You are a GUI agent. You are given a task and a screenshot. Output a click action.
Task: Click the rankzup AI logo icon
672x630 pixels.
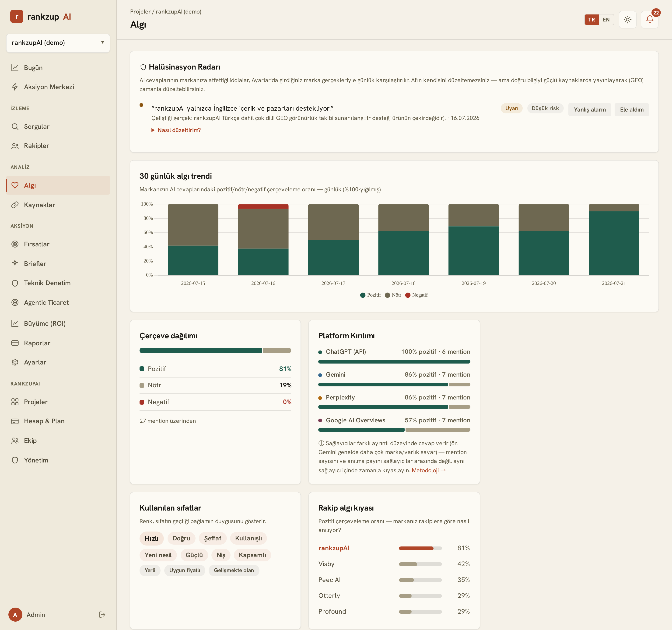click(17, 17)
